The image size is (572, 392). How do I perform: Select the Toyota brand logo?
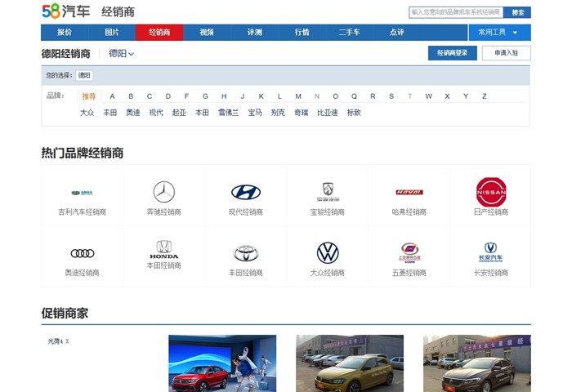pos(246,253)
